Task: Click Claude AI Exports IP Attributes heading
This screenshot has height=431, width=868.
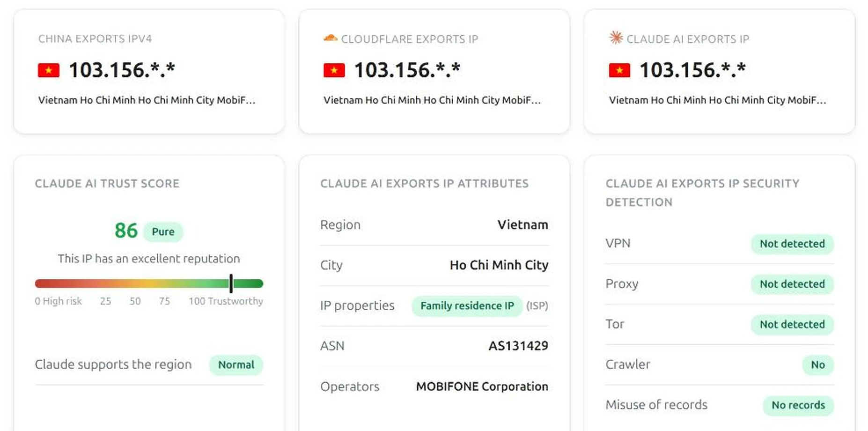Action: click(424, 183)
